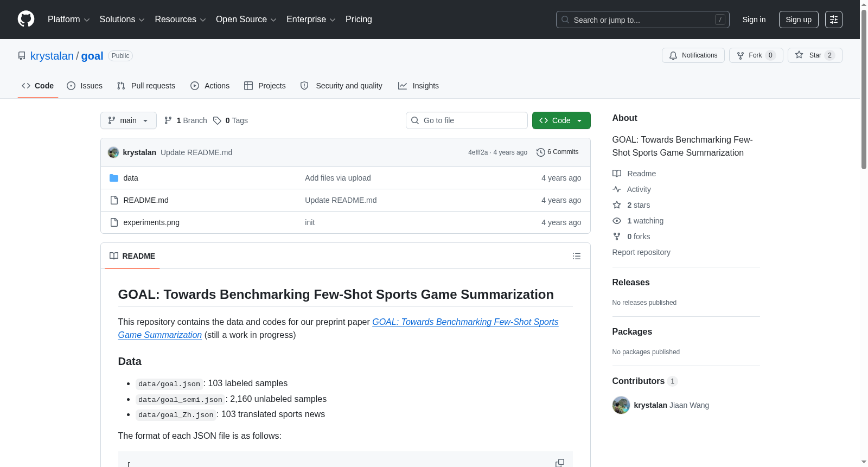868x467 pixels.
Task: Open krystalan contributor avatar
Action: (621, 405)
